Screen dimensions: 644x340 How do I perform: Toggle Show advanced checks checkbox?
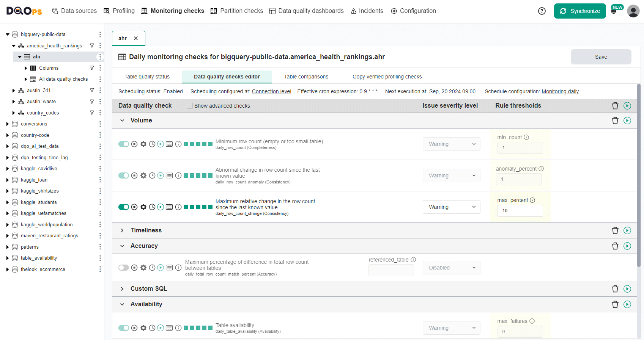(190, 106)
